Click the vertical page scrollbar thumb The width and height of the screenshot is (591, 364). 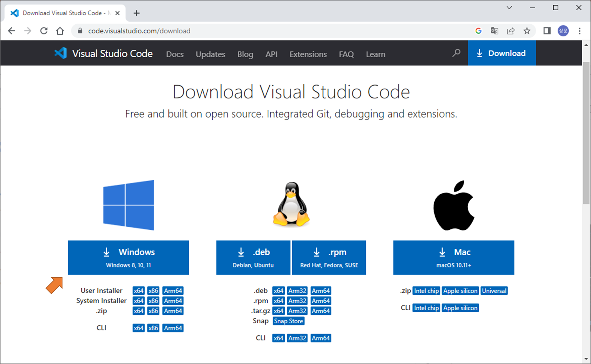586,133
